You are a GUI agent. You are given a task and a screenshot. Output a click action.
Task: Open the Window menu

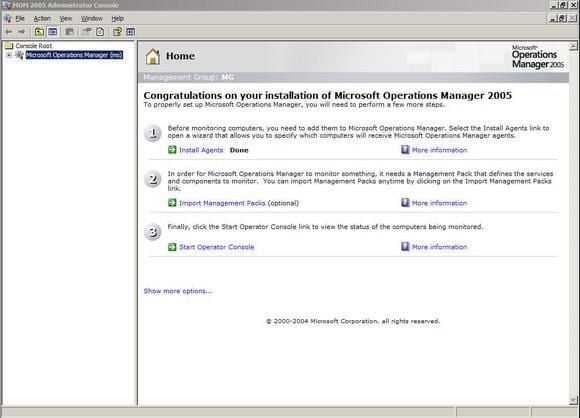pyautogui.click(x=92, y=18)
